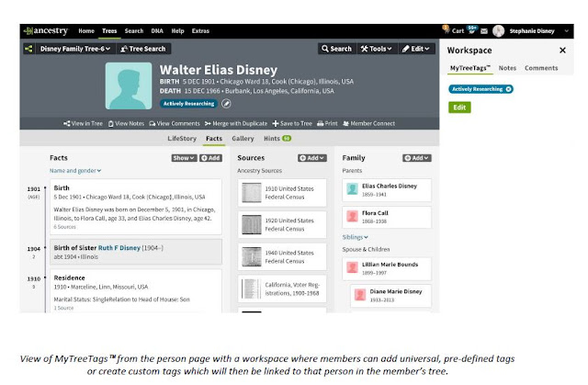Image resolution: width=588 pixels, height=385 pixels.
Task: Remove the Actively Researching tag via its x
Action: (x=508, y=89)
